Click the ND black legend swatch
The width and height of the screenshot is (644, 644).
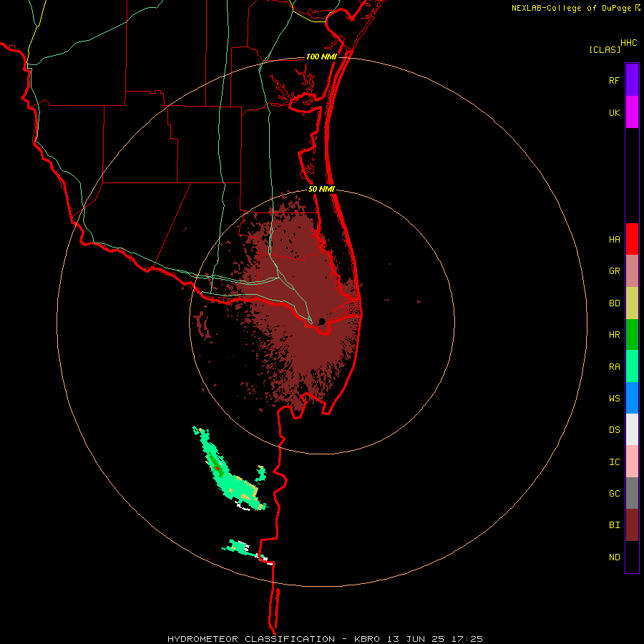[632, 557]
